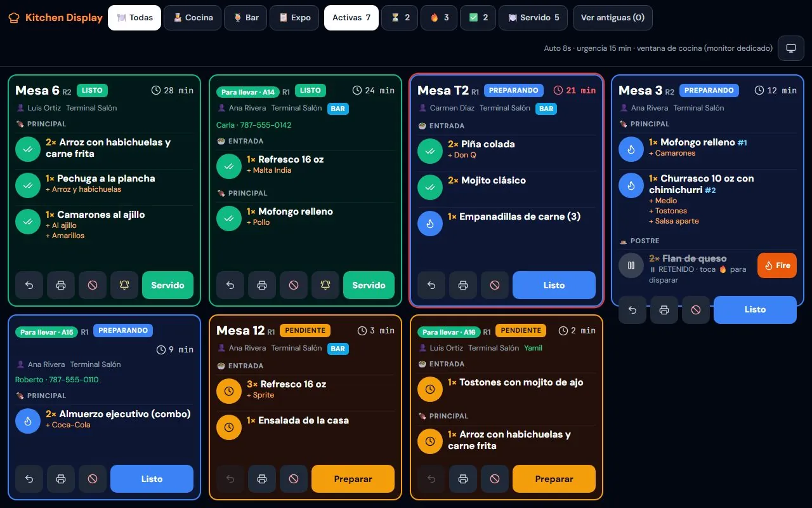Screen dimensions: 812x508
Task: Filter by preparing flame status count
Action: [440, 18]
